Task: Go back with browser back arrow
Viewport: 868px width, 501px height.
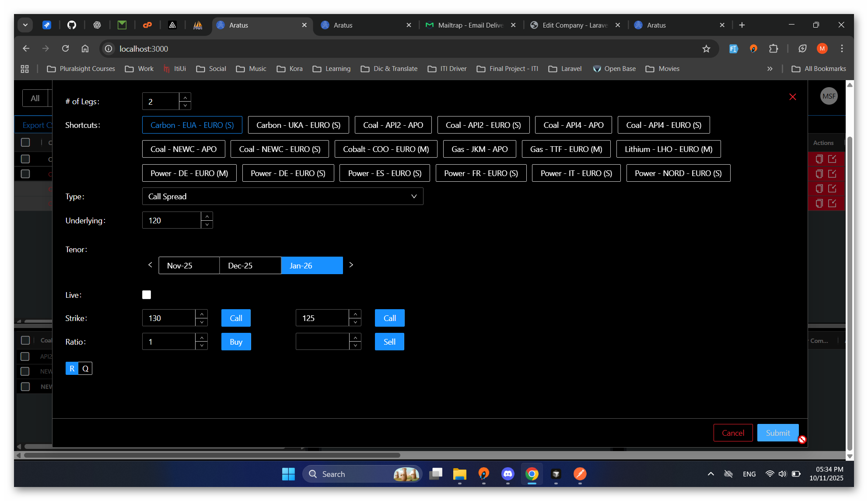Action: click(26, 49)
